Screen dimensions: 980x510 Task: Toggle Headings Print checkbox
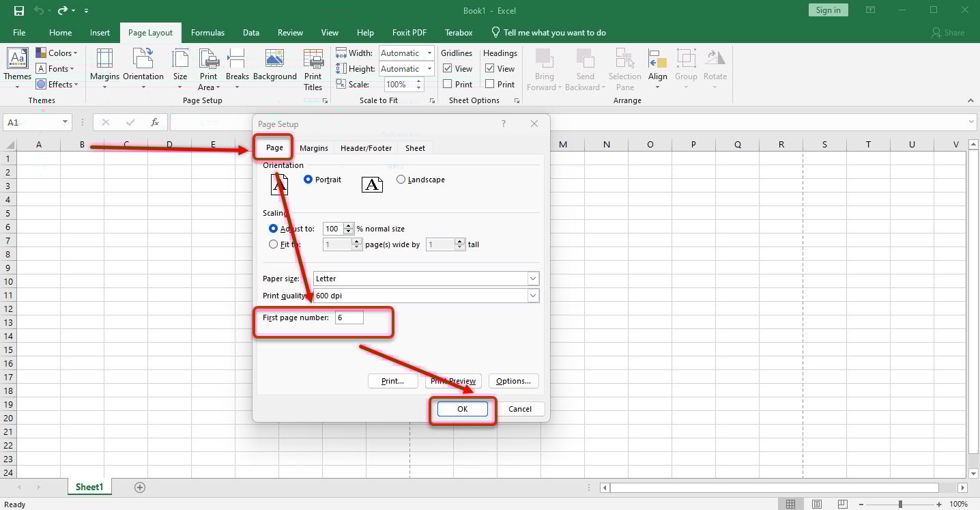490,84
